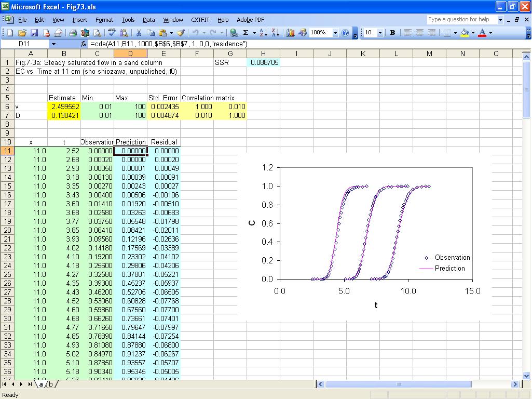Click the AutoSum sigma icon
The image size is (532, 399).
246,33
